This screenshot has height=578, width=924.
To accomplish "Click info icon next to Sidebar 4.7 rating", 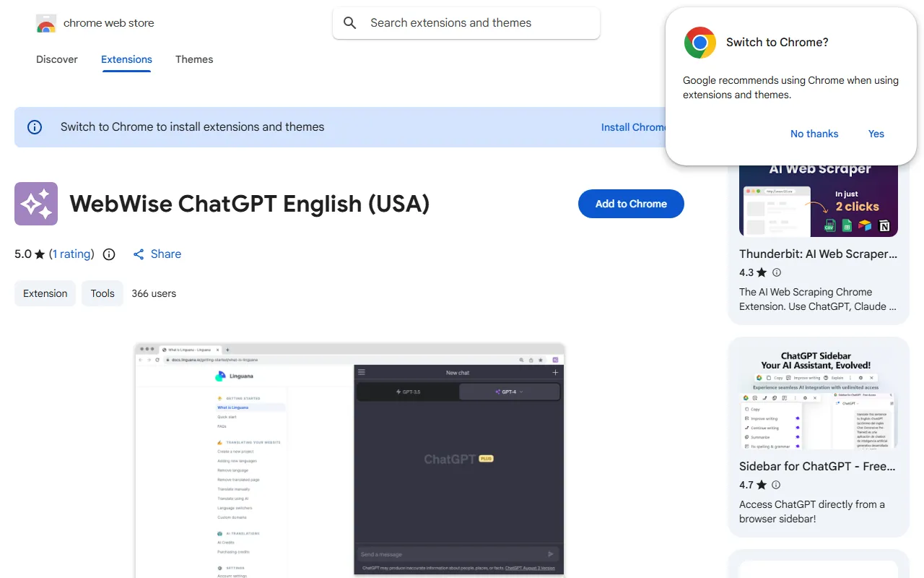I will coord(777,485).
